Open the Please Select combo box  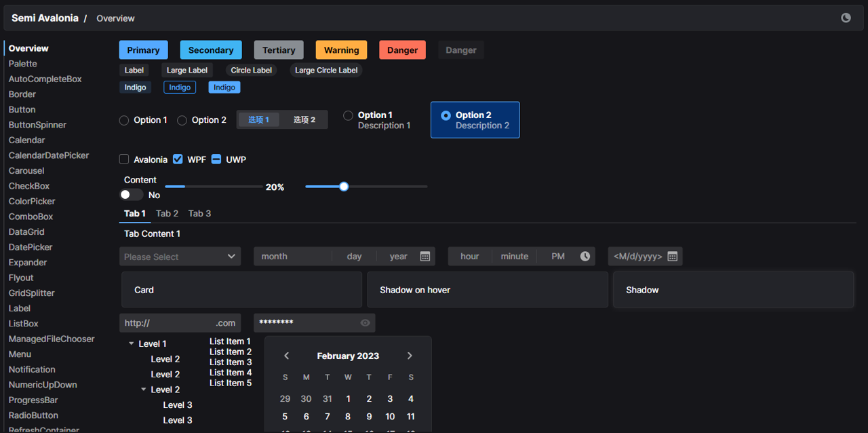coord(180,257)
